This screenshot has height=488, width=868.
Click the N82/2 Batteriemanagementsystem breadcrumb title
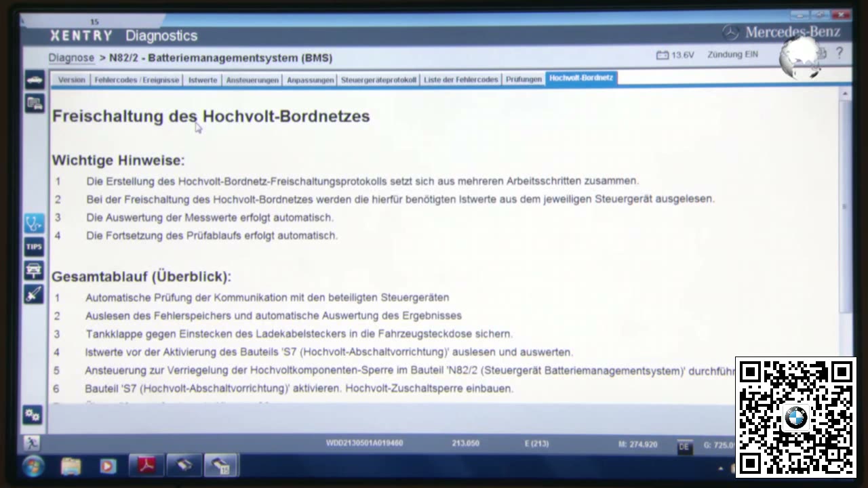pos(220,58)
